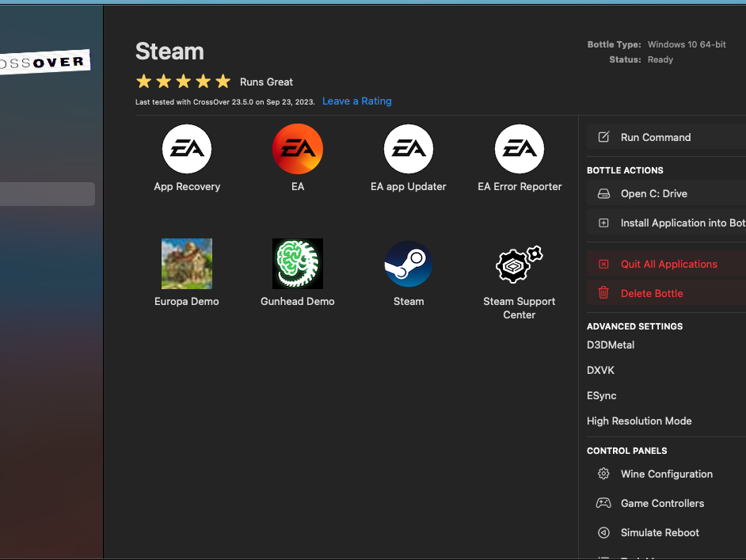Open the App Recovery EA icon
This screenshot has width=746, height=560.
(187, 149)
